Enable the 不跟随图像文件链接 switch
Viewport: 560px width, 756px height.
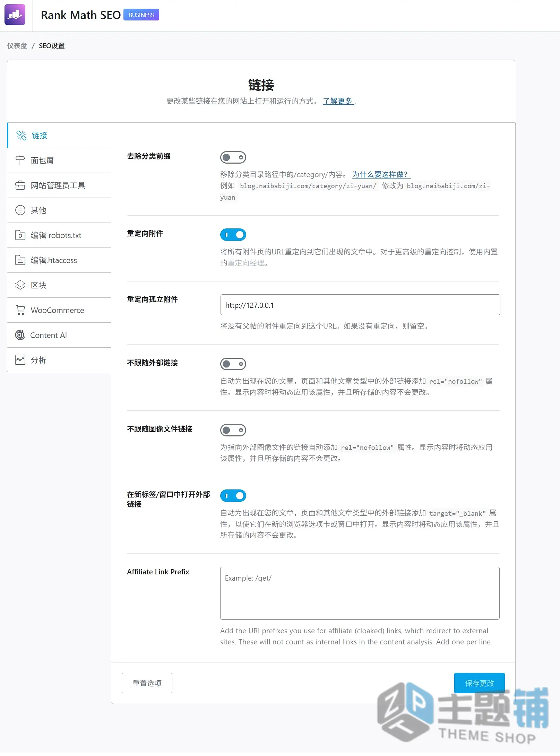(233, 430)
